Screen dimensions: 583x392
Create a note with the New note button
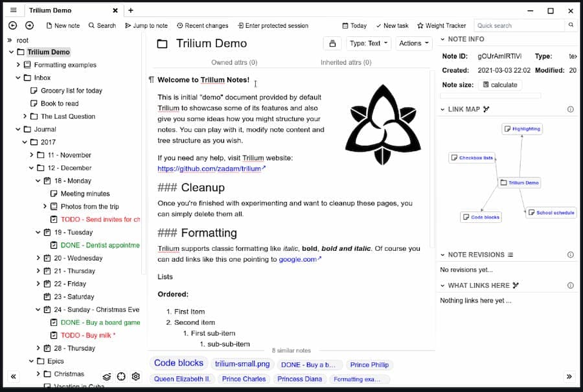tap(63, 26)
